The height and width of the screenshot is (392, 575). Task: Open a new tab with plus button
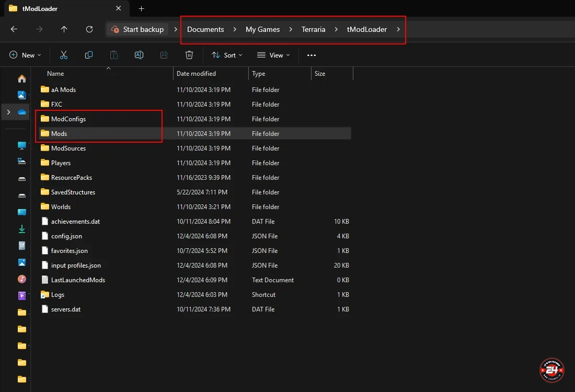141,8
